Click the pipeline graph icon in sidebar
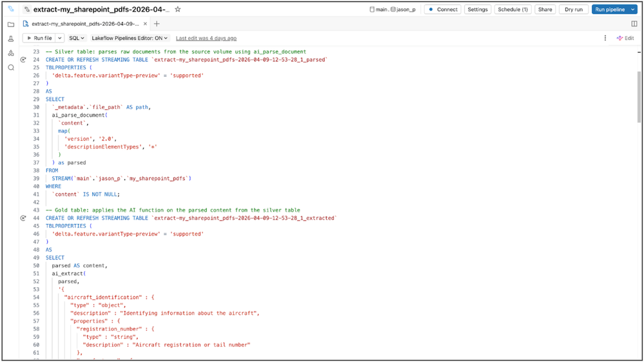Image resolution: width=644 pixels, height=362 pixels. tap(11, 53)
